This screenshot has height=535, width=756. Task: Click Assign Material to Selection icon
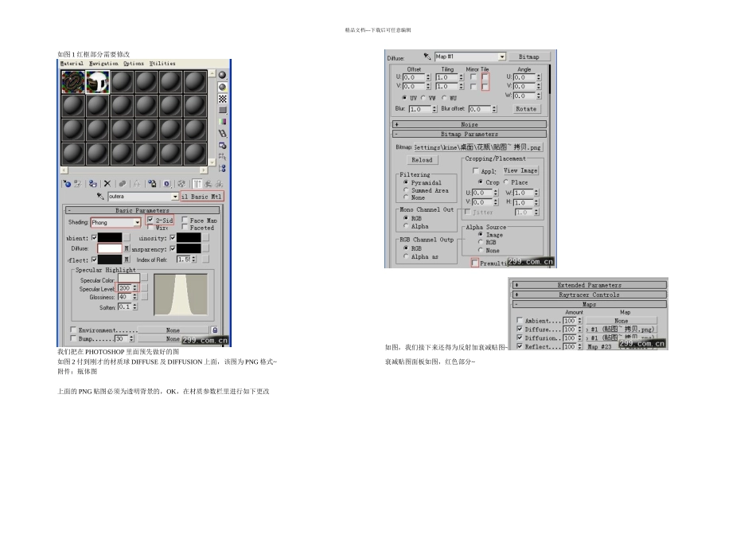click(93, 184)
